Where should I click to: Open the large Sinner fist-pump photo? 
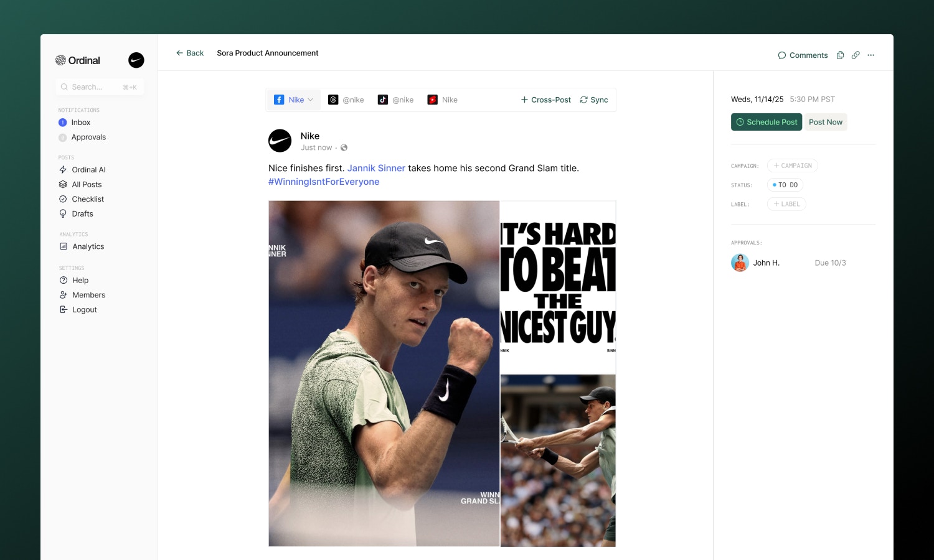coord(384,373)
